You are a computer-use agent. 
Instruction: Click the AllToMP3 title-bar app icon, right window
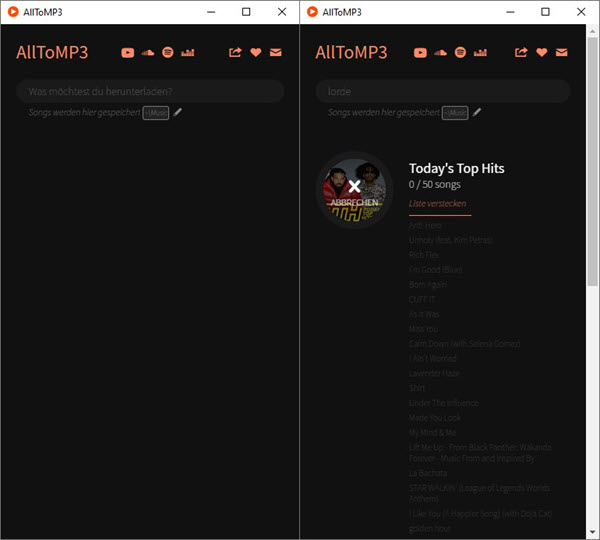312,12
